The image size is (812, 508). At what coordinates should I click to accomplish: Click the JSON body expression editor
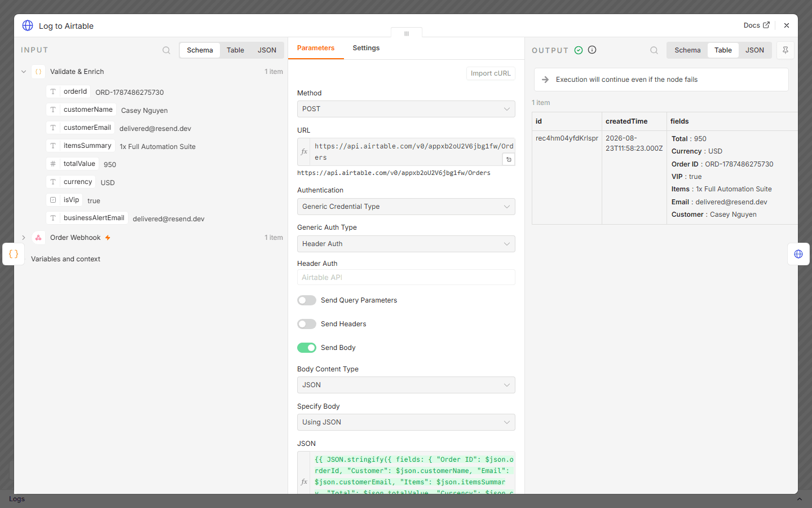(x=413, y=473)
